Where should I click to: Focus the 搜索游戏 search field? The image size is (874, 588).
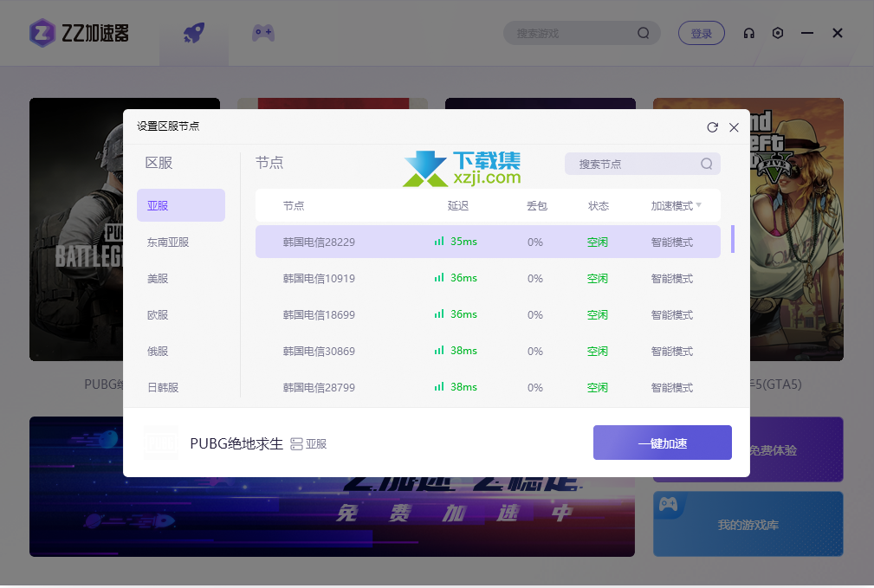pyautogui.click(x=582, y=34)
